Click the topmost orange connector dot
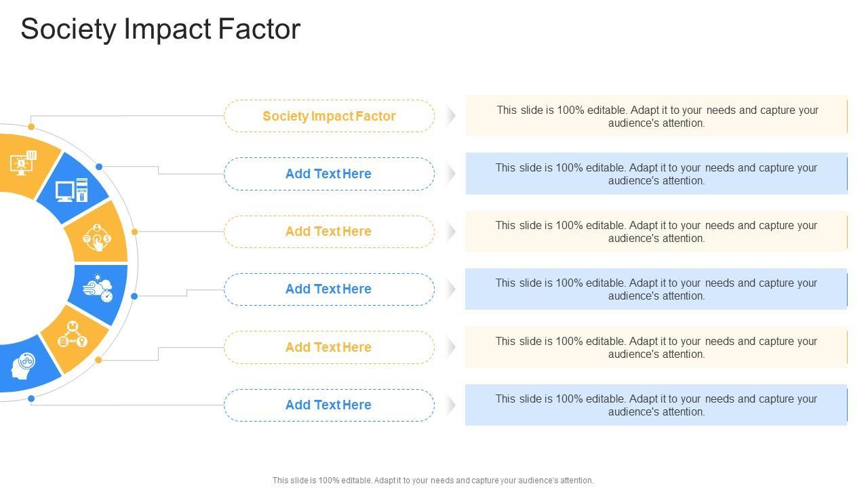 pos(31,127)
